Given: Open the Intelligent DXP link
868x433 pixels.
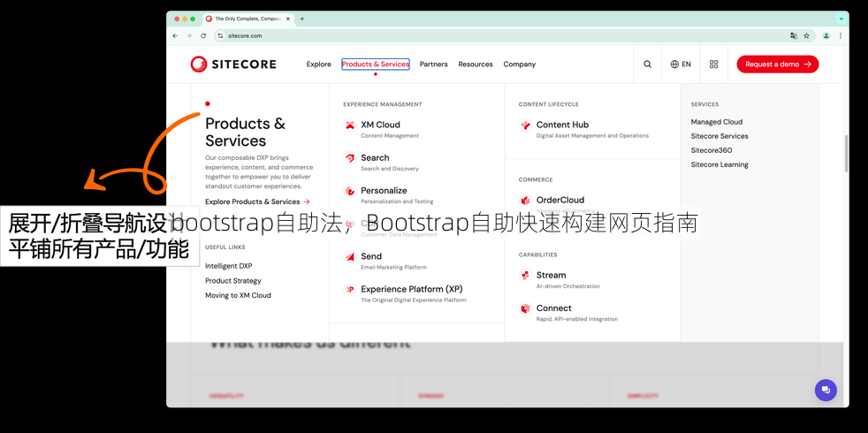Looking at the screenshot, I should click(229, 266).
